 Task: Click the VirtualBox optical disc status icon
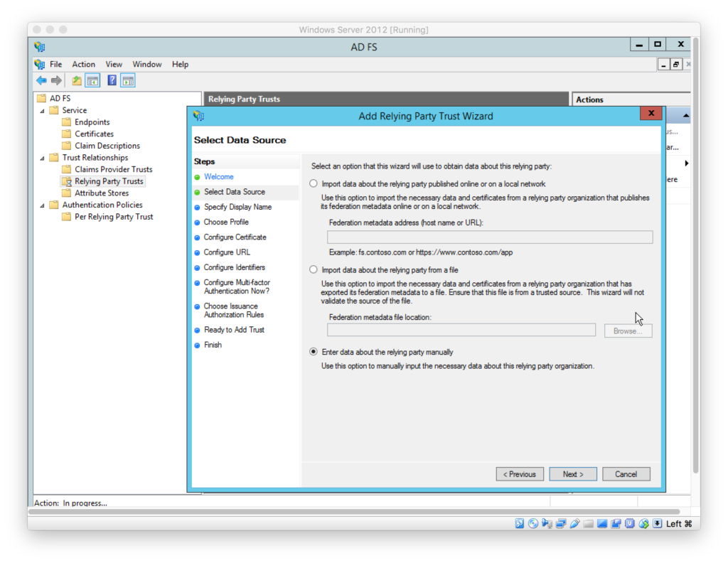pos(533,524)
